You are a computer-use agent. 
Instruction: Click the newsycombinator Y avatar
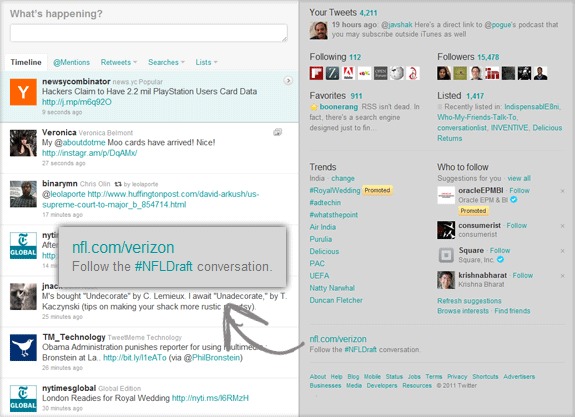pyautogui.click(x=23, y=92)
